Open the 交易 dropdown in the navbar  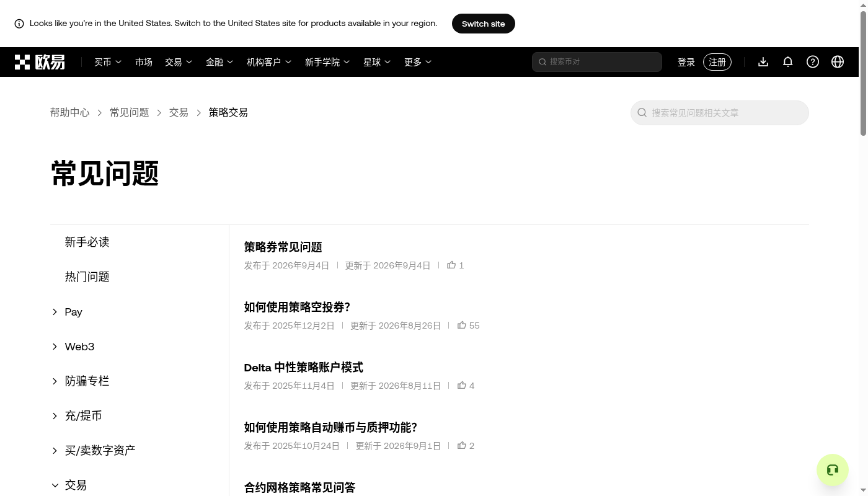tap(179, 62)
